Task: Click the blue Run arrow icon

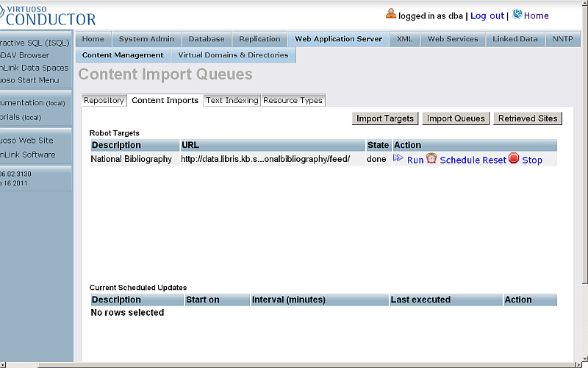Action: pos(398,158)
